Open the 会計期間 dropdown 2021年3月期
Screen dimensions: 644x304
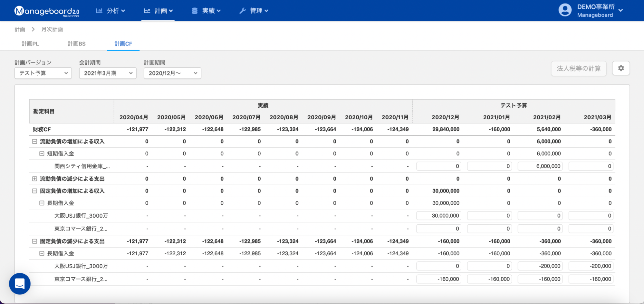108,73
